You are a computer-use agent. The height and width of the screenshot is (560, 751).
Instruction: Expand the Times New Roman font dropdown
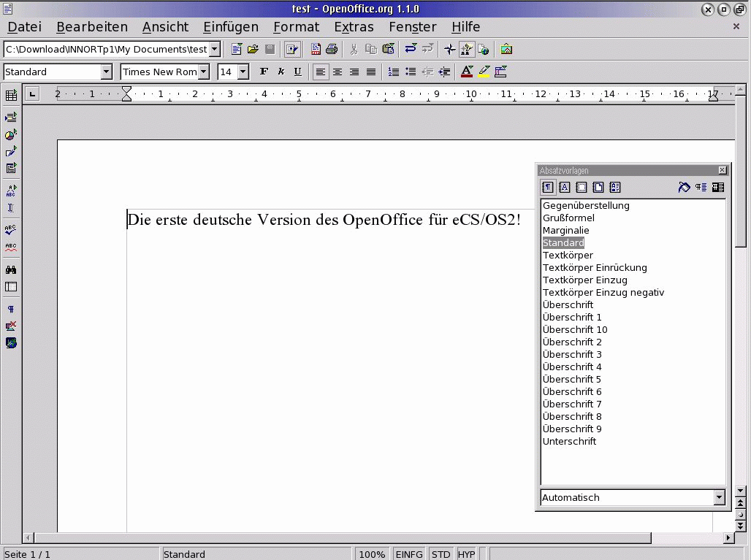204,72
